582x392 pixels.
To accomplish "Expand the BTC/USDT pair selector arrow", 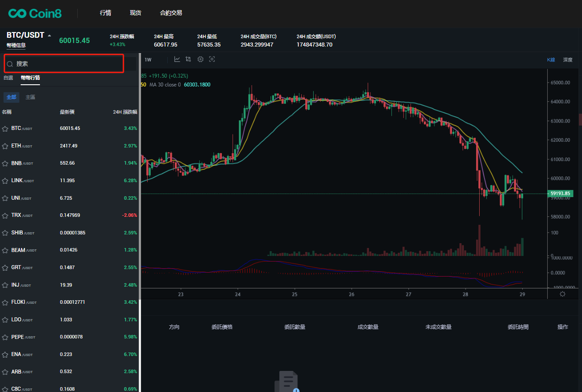I will 49,36.
